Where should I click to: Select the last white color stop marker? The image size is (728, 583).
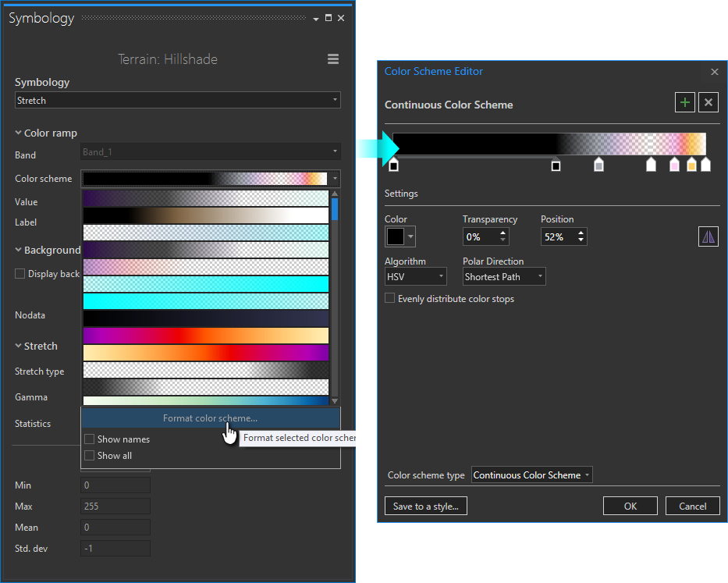click(705, 165)
